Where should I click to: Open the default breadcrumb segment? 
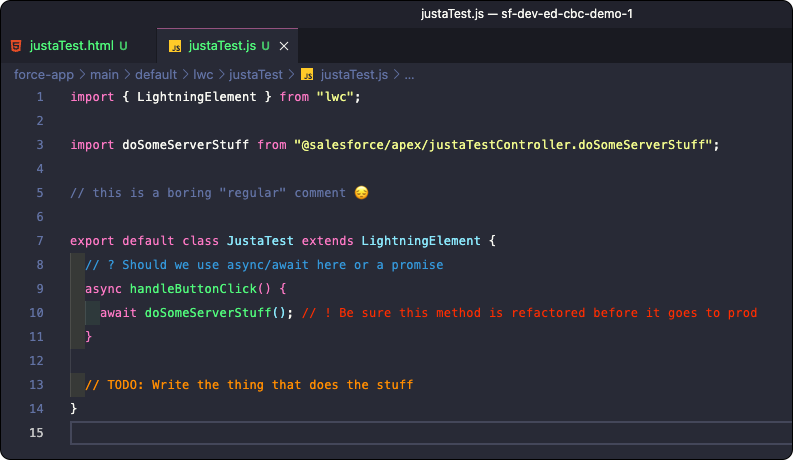156,75
